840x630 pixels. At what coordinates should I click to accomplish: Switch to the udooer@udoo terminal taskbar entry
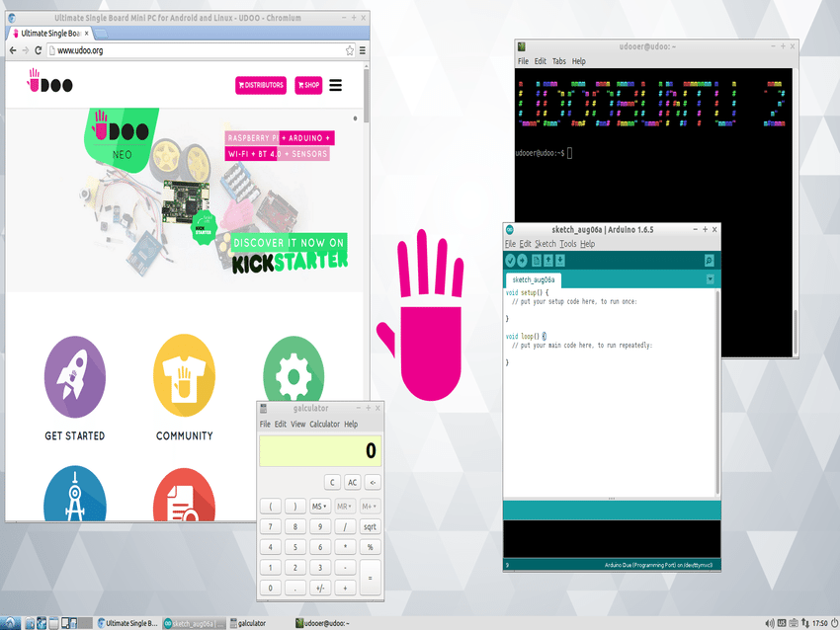click(x=322, y=623)
